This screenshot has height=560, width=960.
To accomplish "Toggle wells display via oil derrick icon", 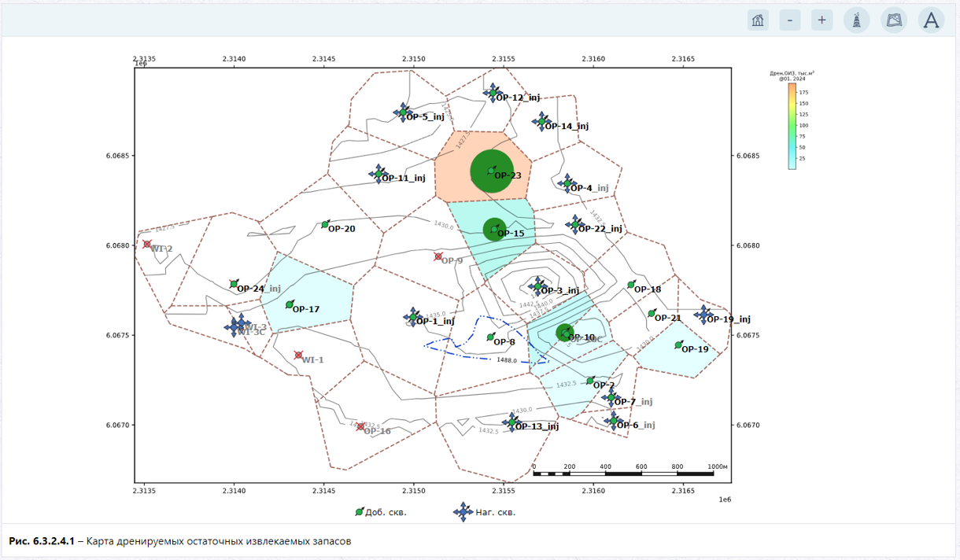I will 857,20.
